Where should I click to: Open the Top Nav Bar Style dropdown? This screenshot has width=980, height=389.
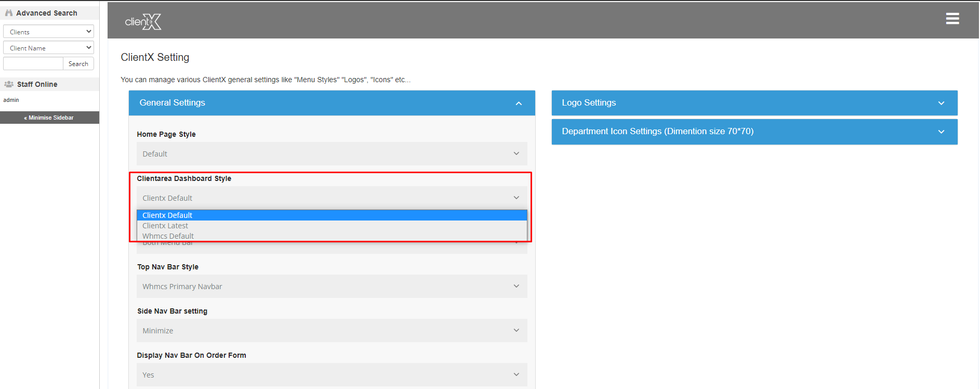pos(332,287)
